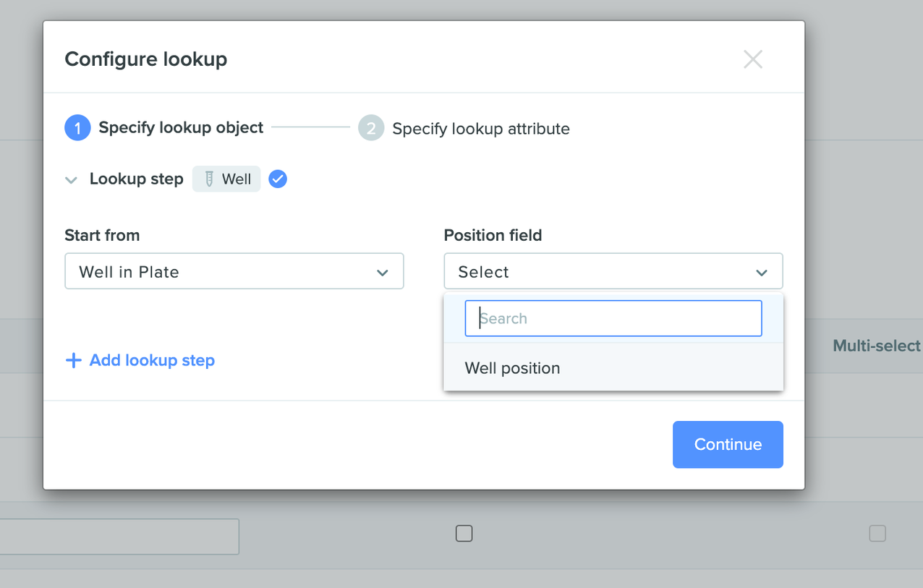Collapse the Lookup step section chevron

tap(71, 180)
